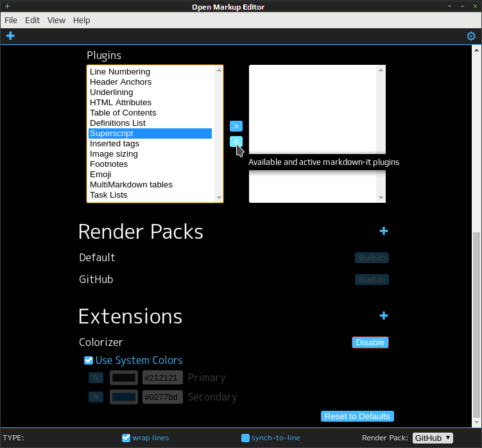Select MultiMarkdown tables plugin
The width and height of the screenshot is (482, 448).
pos(150,185)
